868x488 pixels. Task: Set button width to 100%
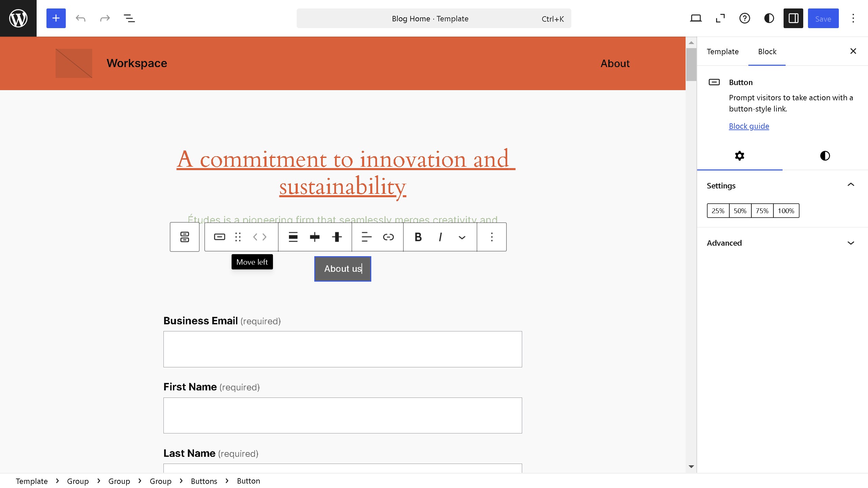(x=786, y=211)
